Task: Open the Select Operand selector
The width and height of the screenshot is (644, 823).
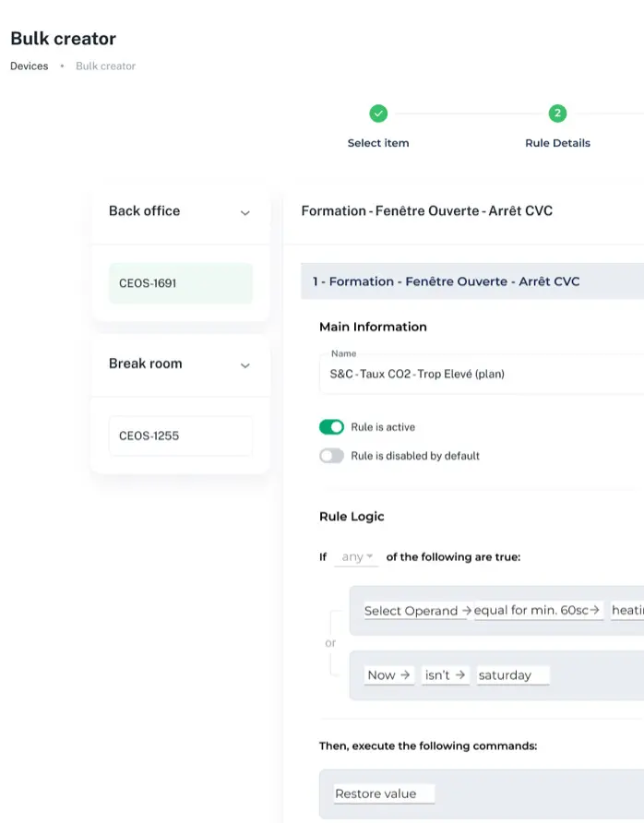Action: coord(417,611)
